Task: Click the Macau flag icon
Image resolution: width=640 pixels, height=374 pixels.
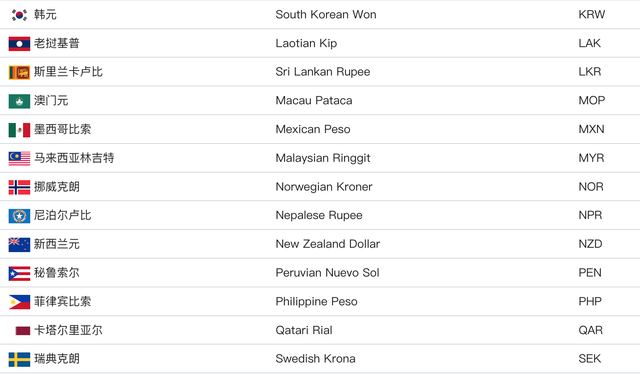Action: [x=19, y=101]
